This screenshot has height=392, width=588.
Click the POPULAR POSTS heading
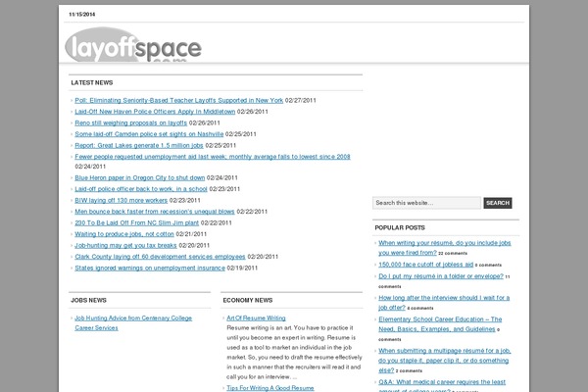400,227
